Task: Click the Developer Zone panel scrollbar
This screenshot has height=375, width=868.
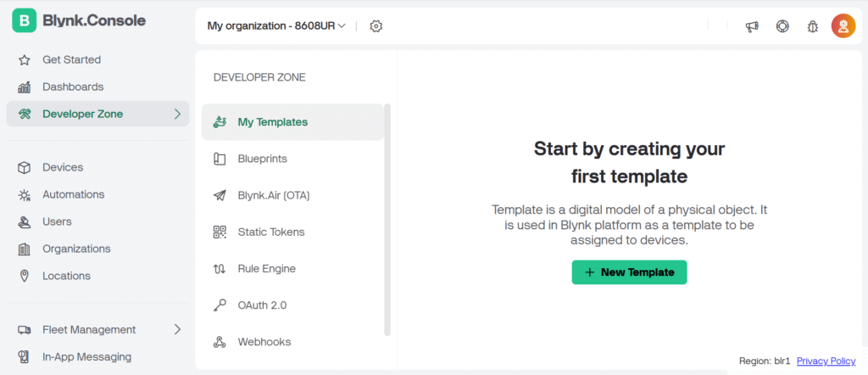Action: coord(387,220)
